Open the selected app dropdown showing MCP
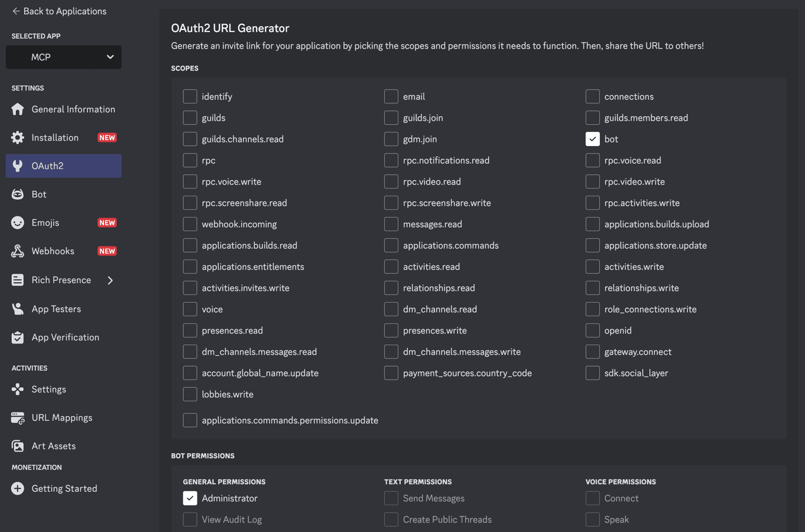 63,57
